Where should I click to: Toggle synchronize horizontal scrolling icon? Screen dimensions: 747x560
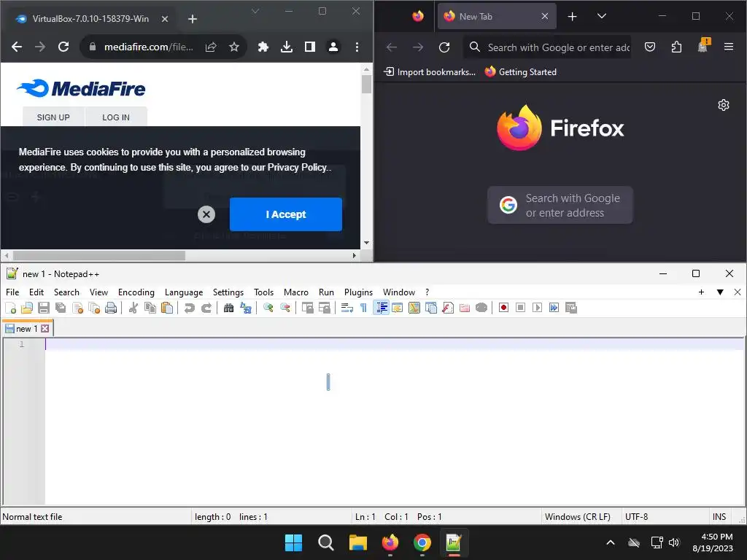(325, 308)
